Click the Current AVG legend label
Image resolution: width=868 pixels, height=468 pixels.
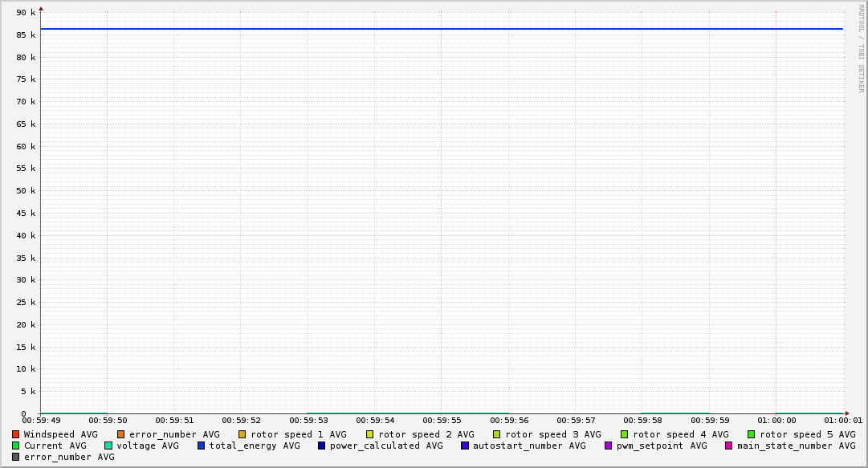click(x=55, y=446)
